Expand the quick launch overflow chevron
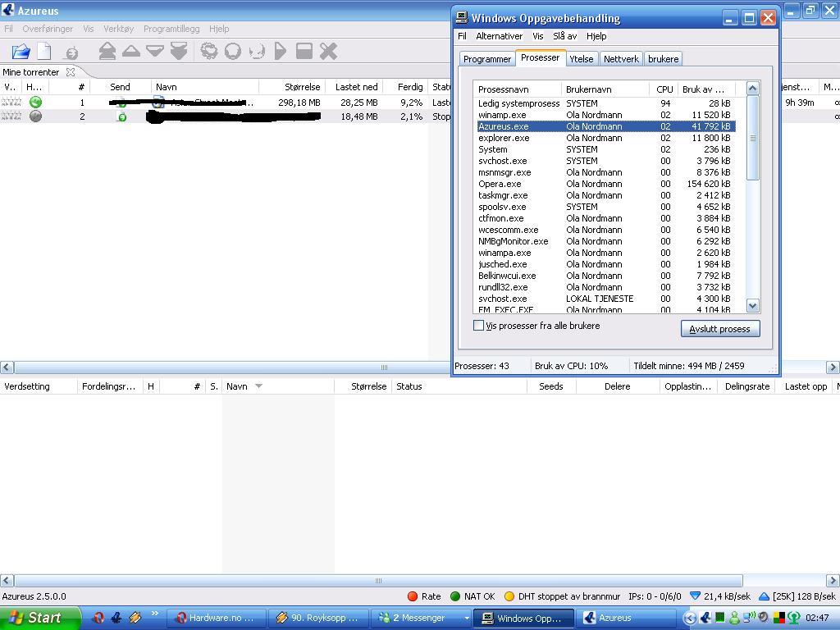 155,614
